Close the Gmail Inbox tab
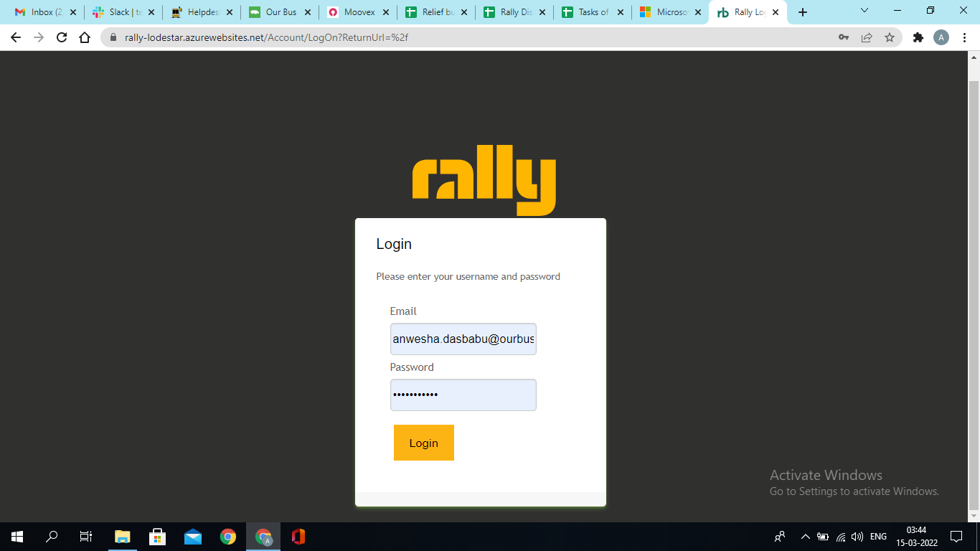This screenshot has height=551, width=980. coord(73,12)
